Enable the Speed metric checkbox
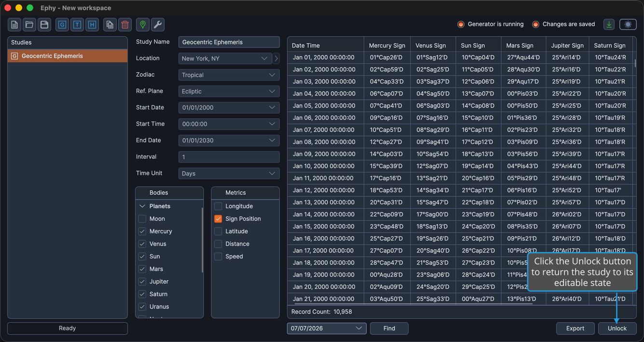644x342 pixels. pos(218,256)
